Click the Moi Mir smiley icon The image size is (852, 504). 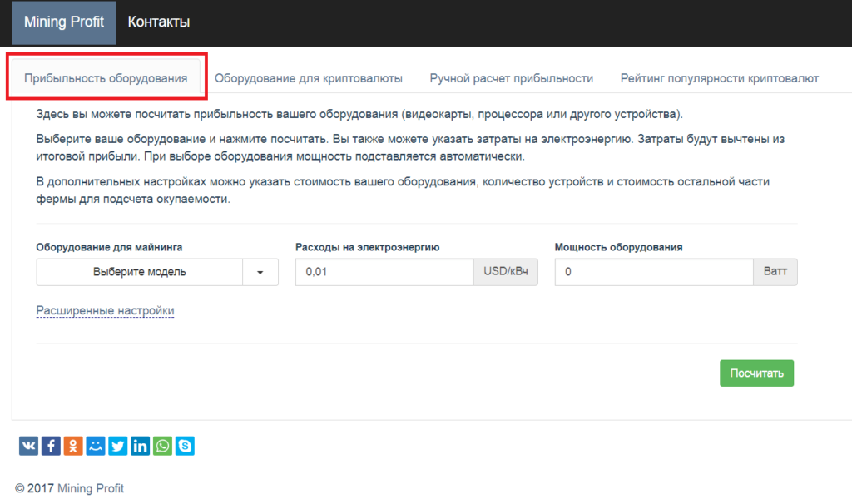[x=95, y=446]
